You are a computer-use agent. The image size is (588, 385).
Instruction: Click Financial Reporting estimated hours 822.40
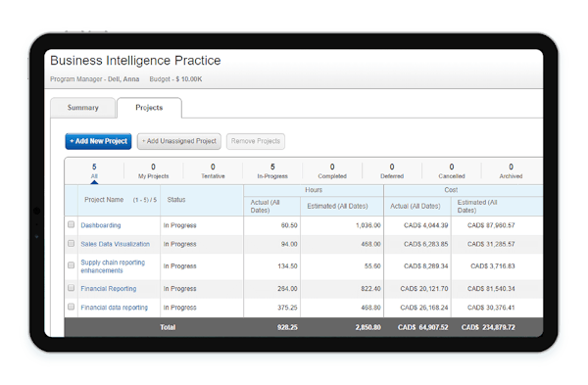[370, 289]
